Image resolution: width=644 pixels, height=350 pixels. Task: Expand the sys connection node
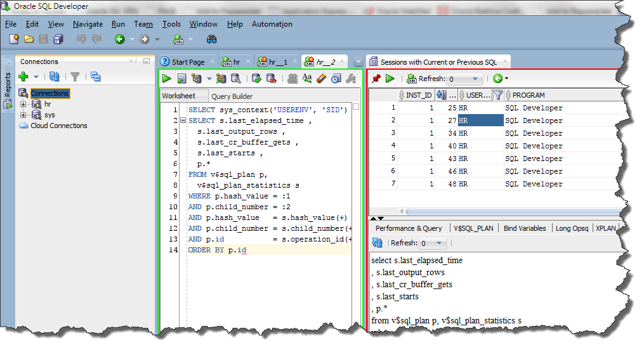[23, 115]
